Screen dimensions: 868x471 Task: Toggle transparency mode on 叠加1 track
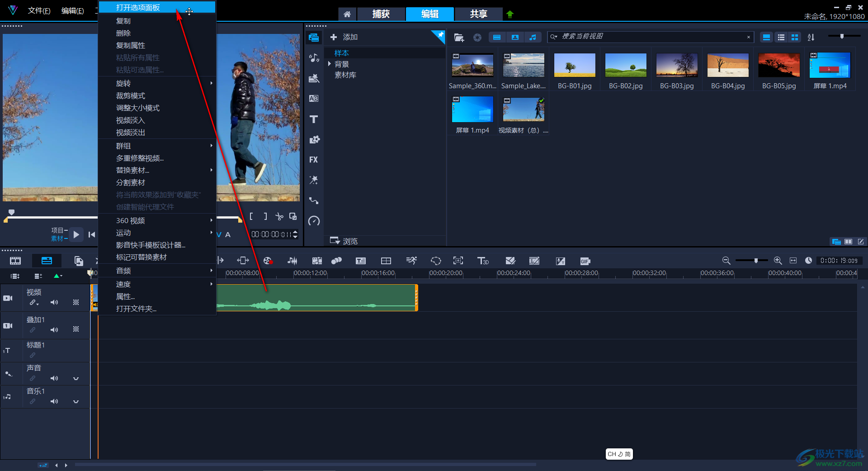[x=76, y=329]
